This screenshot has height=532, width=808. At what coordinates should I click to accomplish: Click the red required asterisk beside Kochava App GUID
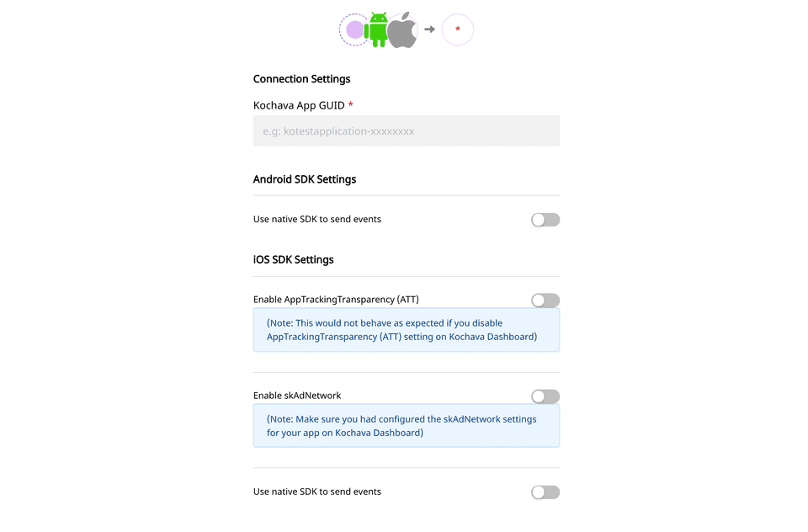[x=350, y=105]
